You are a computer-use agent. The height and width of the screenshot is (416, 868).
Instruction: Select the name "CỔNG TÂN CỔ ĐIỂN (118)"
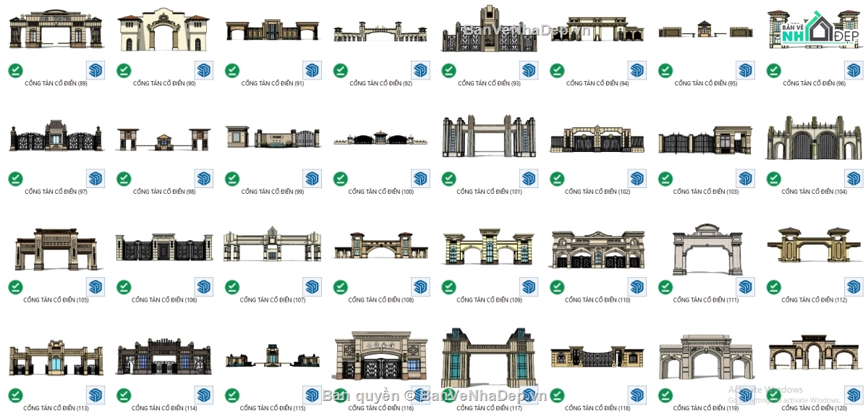coord(597,409)
